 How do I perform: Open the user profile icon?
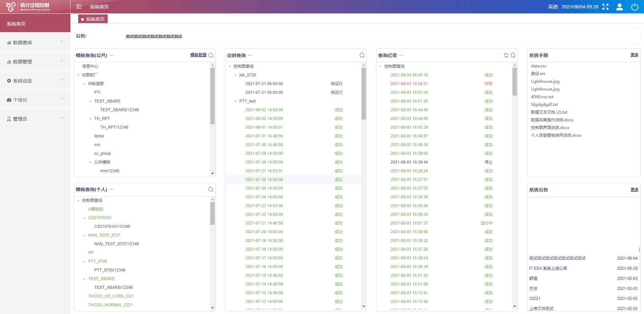[620, 7]
